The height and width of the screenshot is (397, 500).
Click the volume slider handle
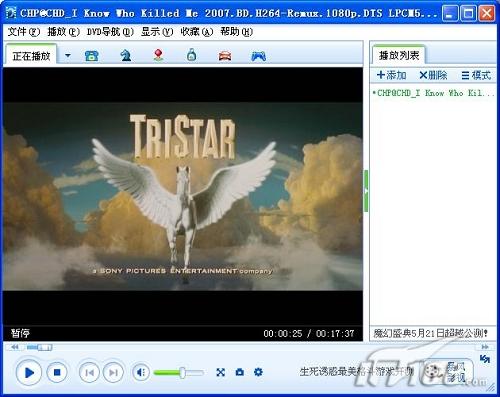[182, 372]
